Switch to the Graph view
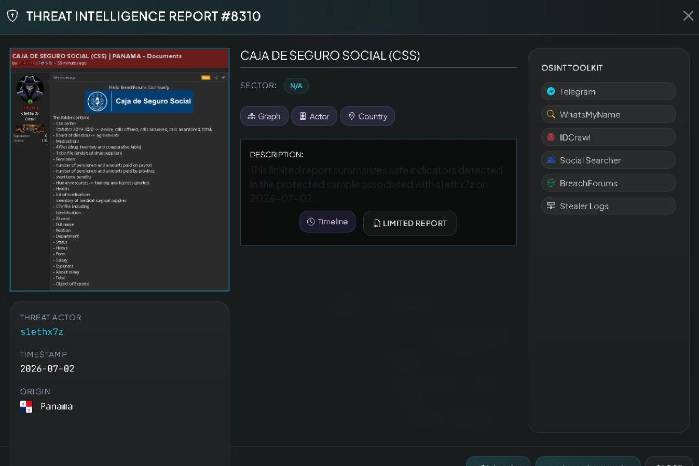 click(264, 116)
